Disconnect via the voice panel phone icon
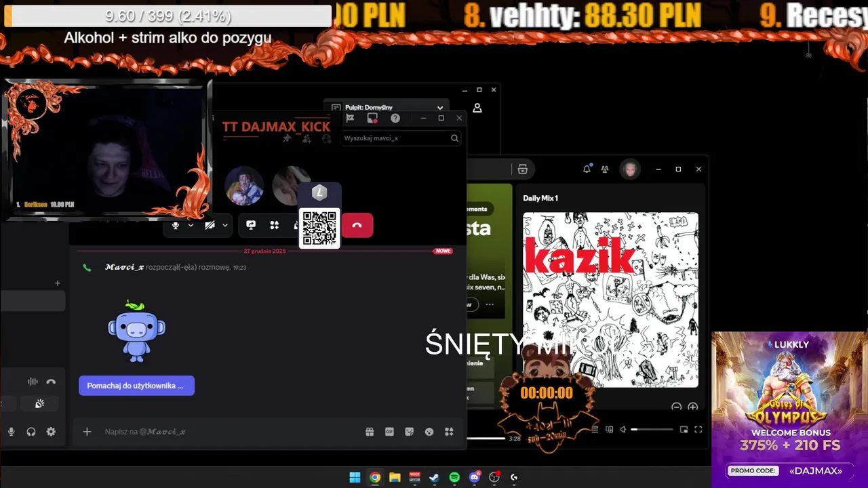Viewport: 868px width, 488px height. click(x=51, y=382)
